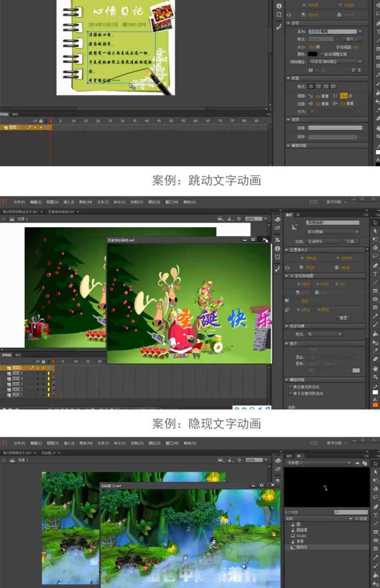The image size is (380, 588).
Task: Click lock icon header in diary window timeline
Action: (41, 121)
